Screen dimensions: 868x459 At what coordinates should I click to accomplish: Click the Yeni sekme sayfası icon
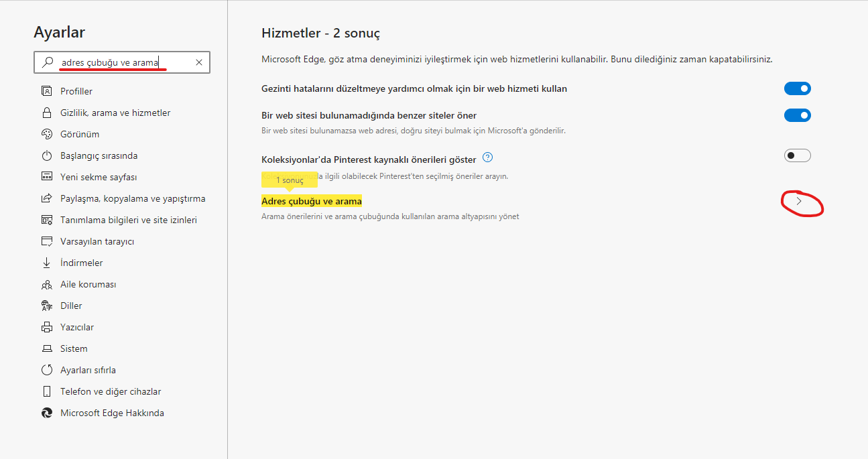click(x=47, y=177)
